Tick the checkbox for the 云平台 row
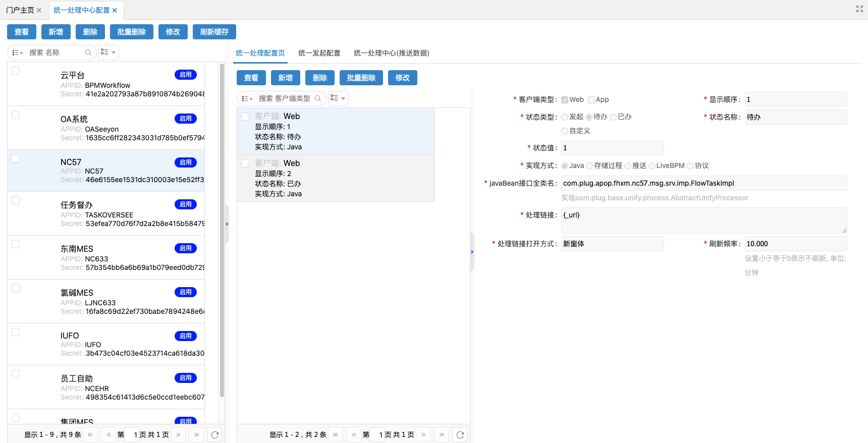 click(16, 71)
